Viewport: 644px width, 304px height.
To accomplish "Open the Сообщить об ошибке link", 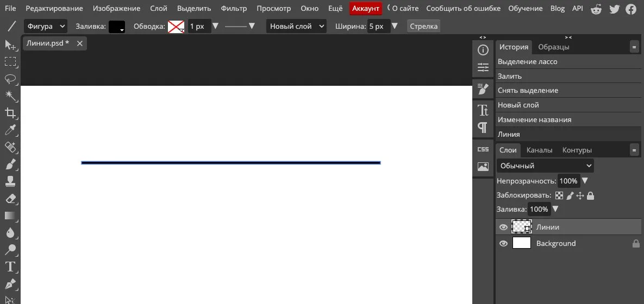I will 463,8.
